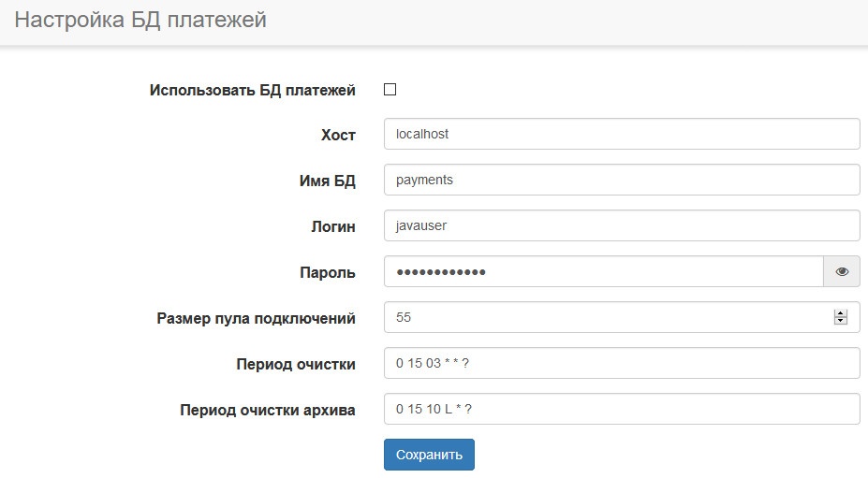
Task: Focus the Хост field containing localhost
Action: pos(621,134)
